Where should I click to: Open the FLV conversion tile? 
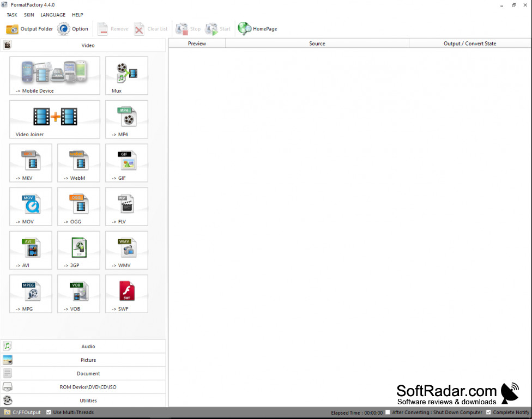(x=126, y=207)
